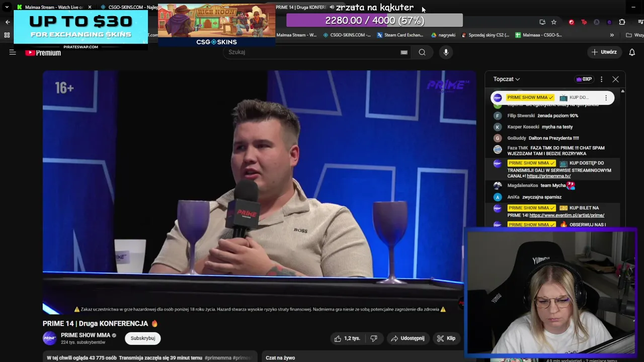Open the YouTube hamburger guide menu

(13, 52)
